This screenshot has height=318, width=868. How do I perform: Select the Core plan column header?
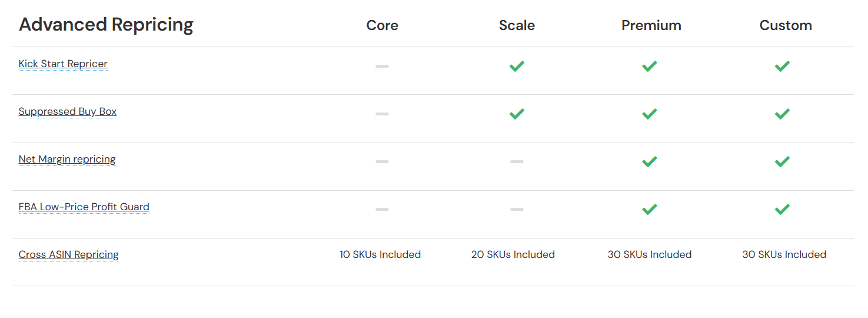click(382, 25)
